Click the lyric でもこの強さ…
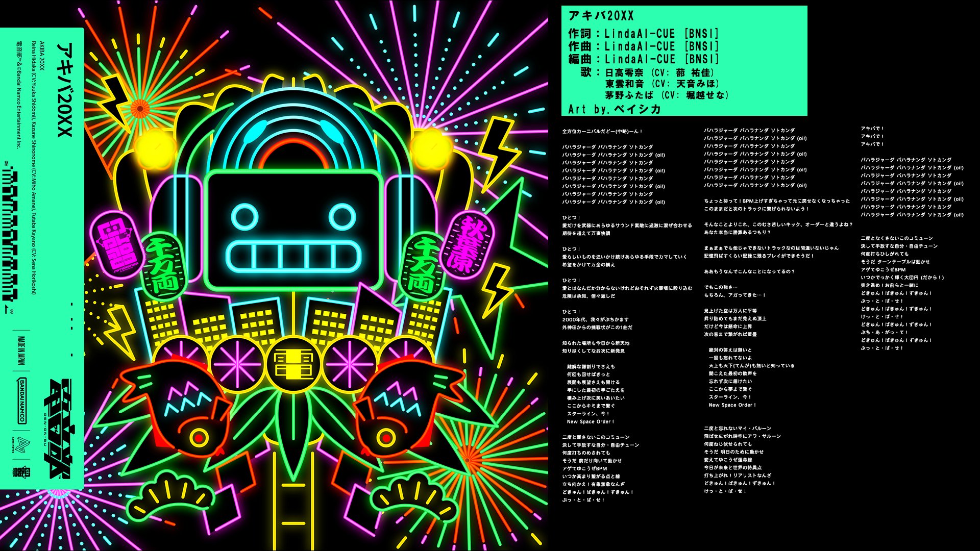980x551 pixels. [x=720, y=287]
